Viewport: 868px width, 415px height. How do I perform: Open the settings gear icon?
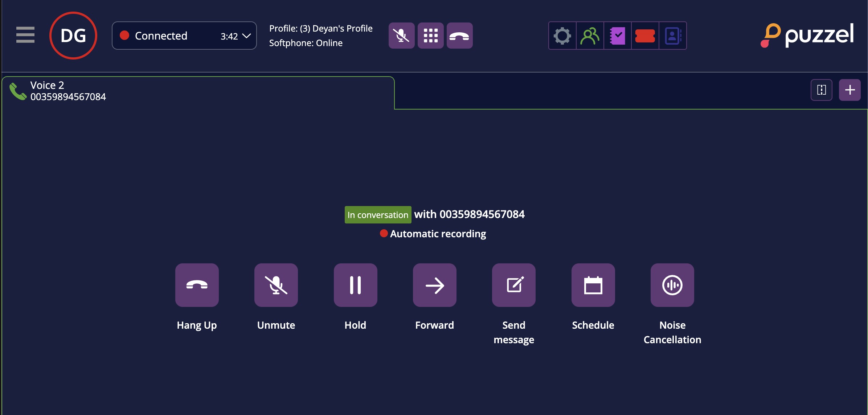(562, 36)
